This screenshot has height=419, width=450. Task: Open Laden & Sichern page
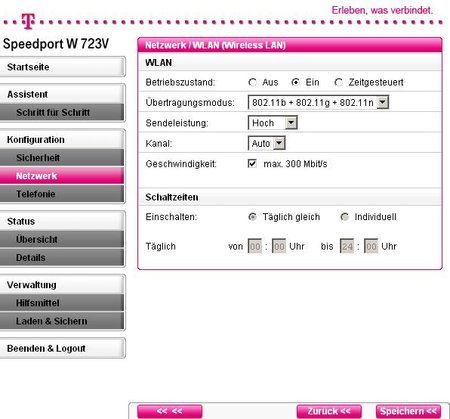62,321
